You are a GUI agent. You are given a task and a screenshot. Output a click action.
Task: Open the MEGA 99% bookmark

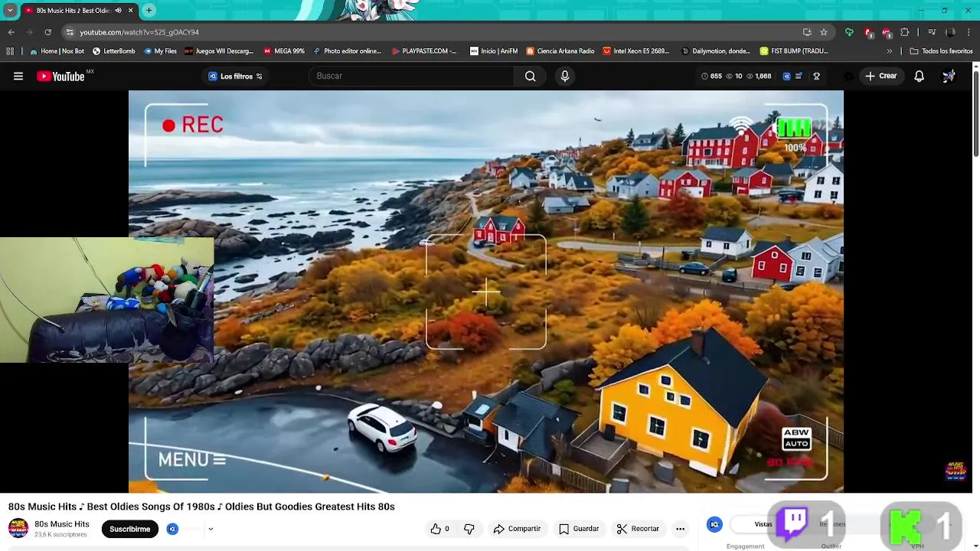(283, 51)
